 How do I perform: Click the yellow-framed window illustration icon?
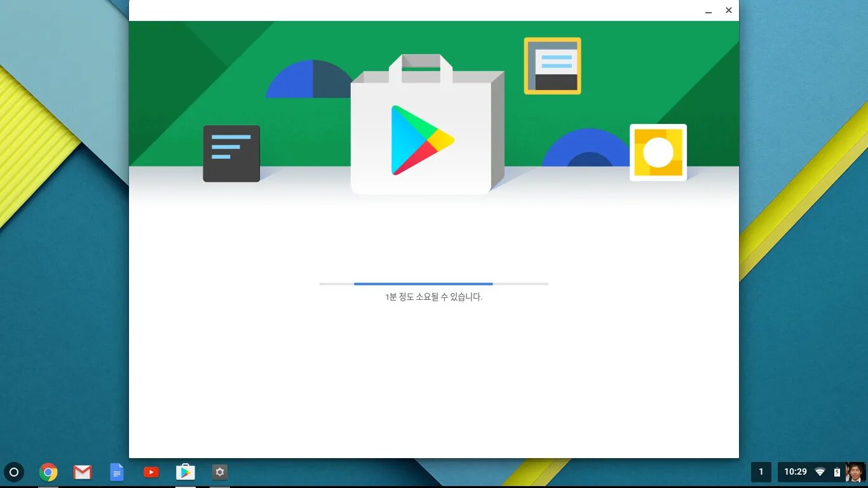click(x=552, y=66)
